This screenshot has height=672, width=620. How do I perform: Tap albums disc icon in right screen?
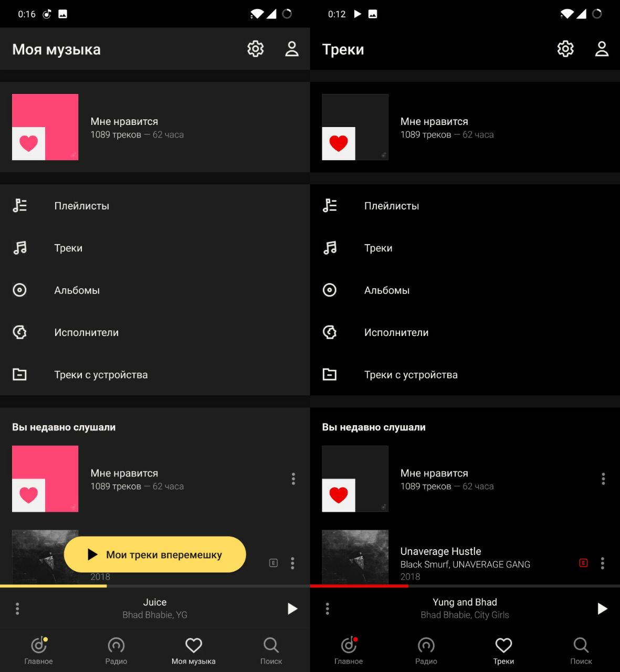[x=330, y=290]
